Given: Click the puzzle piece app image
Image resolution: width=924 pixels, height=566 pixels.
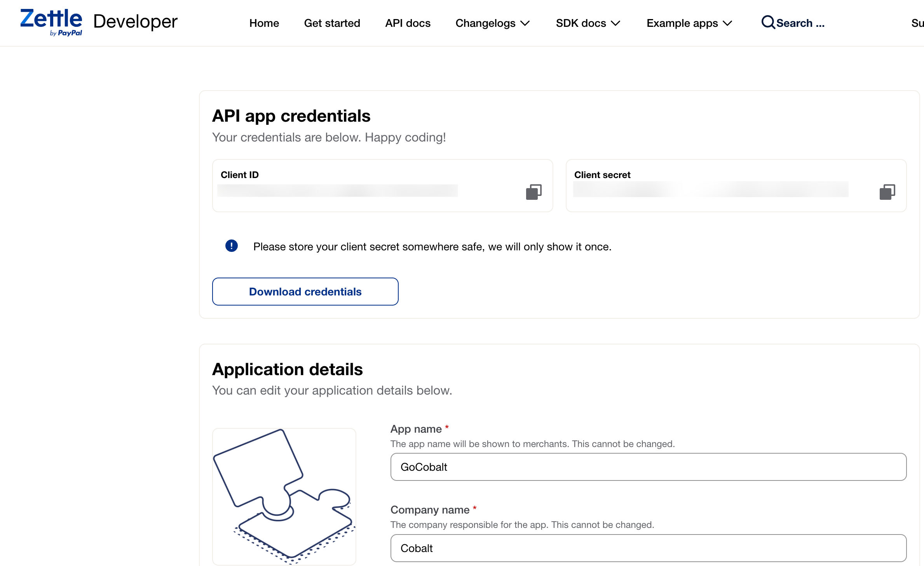Looking at the screenshot, I should pos(284,496).
